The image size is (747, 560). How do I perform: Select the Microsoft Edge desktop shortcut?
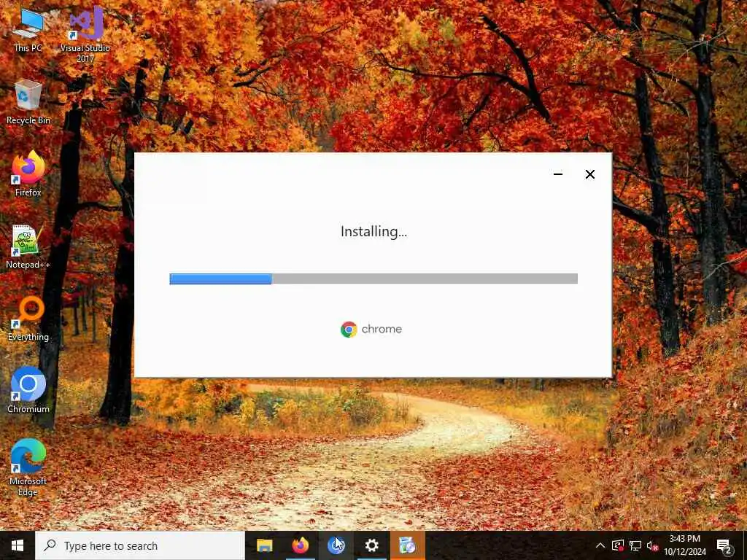(28, 467)
